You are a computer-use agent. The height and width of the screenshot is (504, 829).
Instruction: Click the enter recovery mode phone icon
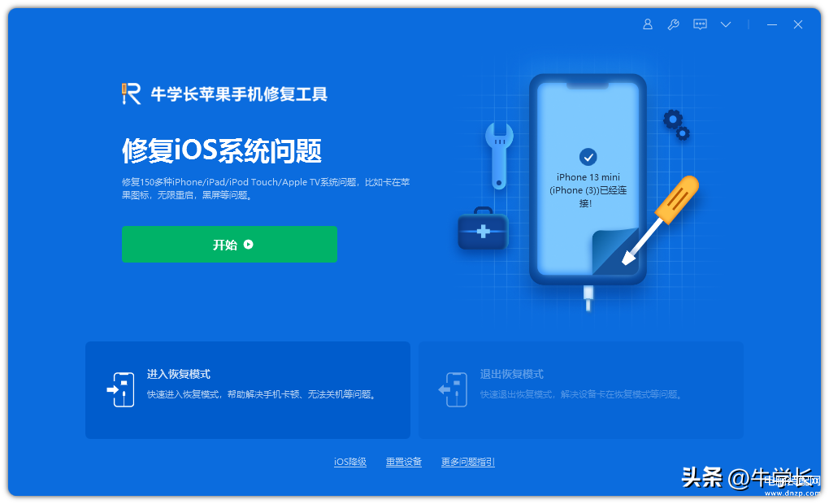(121, 389)
